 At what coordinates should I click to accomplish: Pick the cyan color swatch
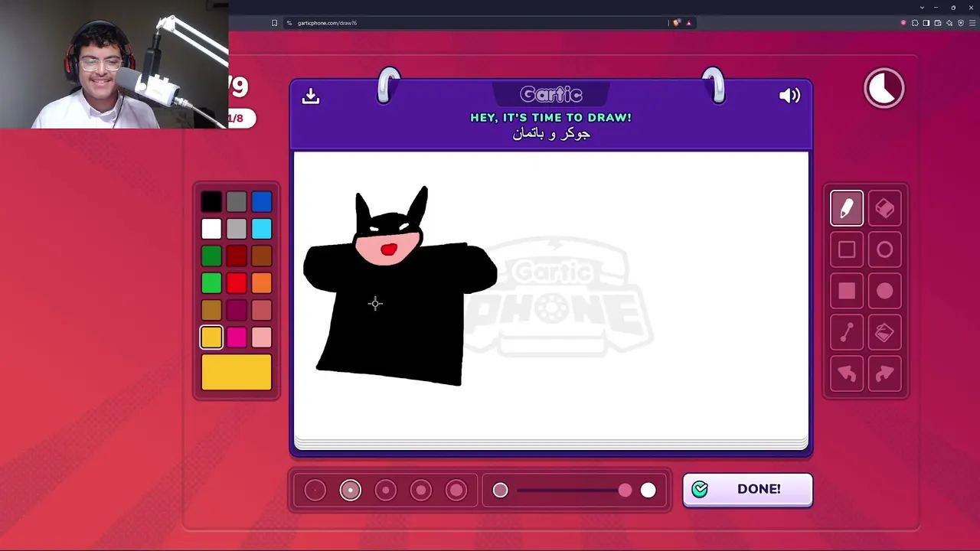click(262, 229)
